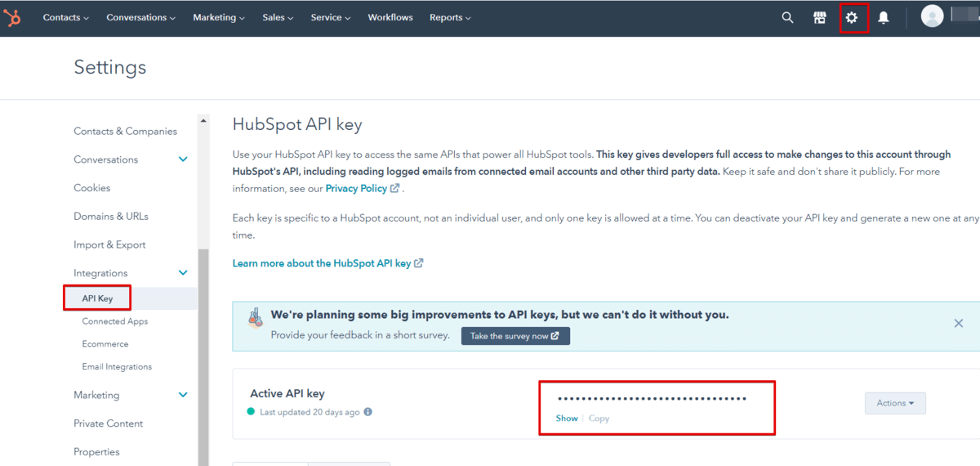Screen dimensions: 980x466
Task: Click the user avatar icon
Action: coord(932,16)
